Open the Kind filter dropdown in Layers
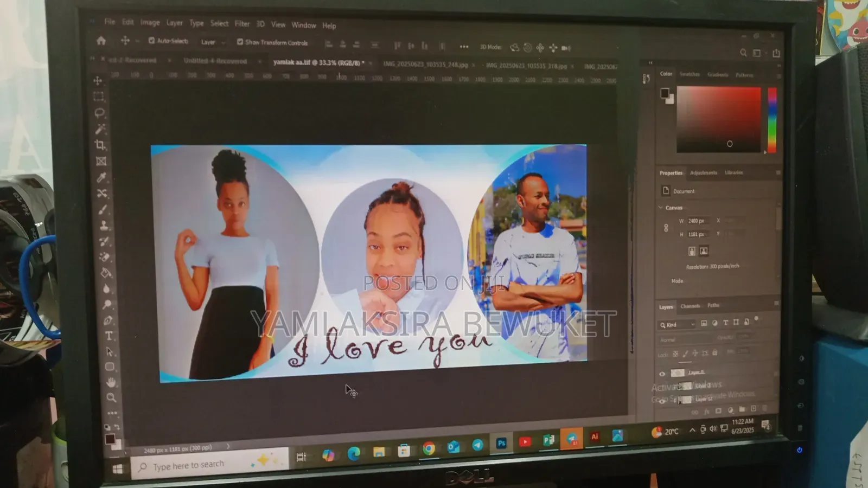 (677, 324)
